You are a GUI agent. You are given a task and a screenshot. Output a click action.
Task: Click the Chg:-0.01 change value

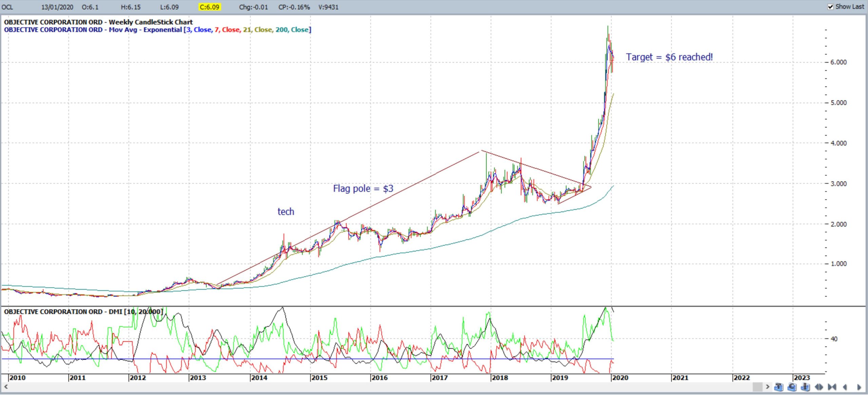[253, 7]
